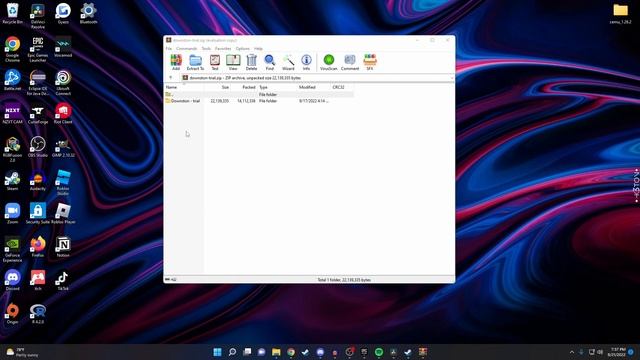The image size is (640, 360).
Task: Run VirusScan from the toolbar
Action: 329,62
